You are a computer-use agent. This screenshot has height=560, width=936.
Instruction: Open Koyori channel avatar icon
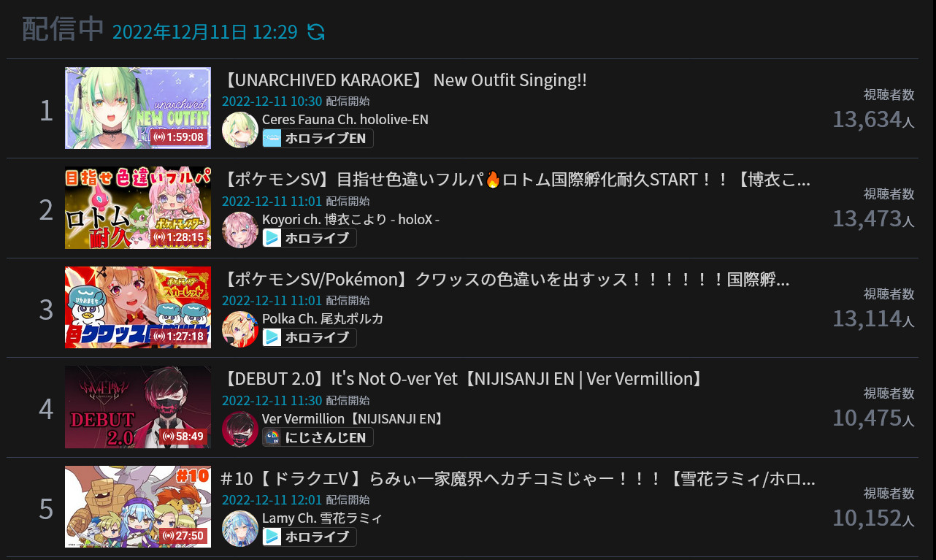tap(240, 229)
